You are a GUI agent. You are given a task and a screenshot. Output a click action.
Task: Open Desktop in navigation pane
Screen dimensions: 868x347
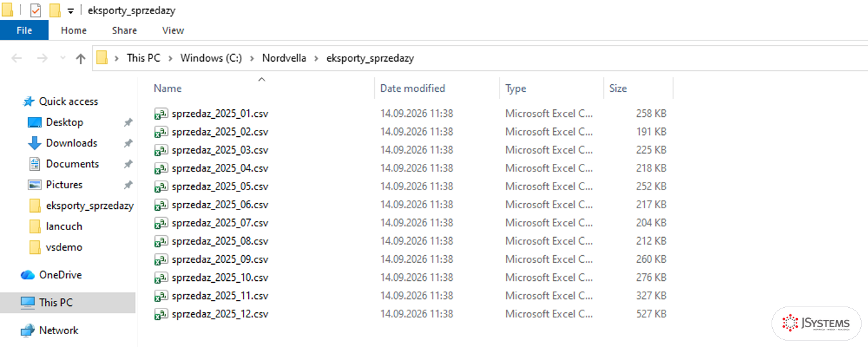(x=64, y=122)
